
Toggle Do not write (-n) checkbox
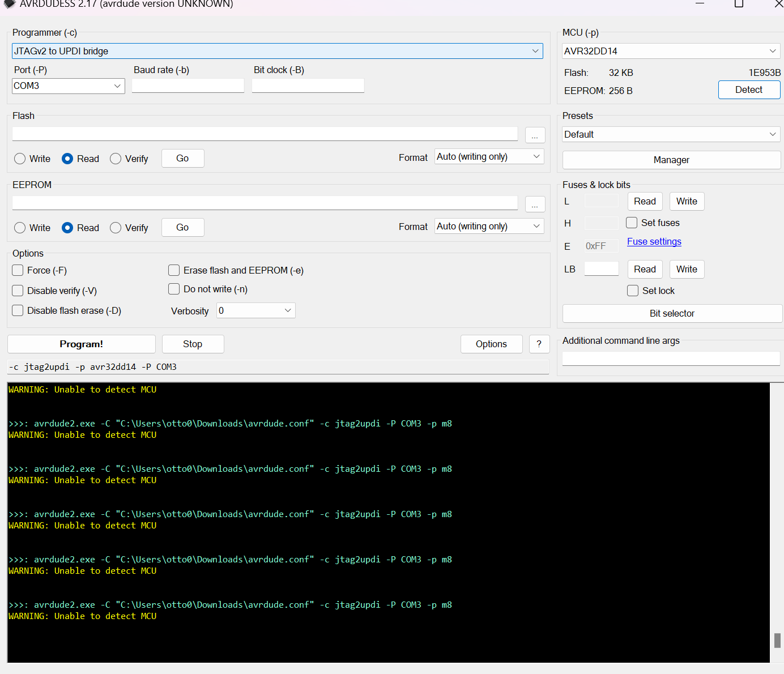pyautogui.click(x=174, y=289)
